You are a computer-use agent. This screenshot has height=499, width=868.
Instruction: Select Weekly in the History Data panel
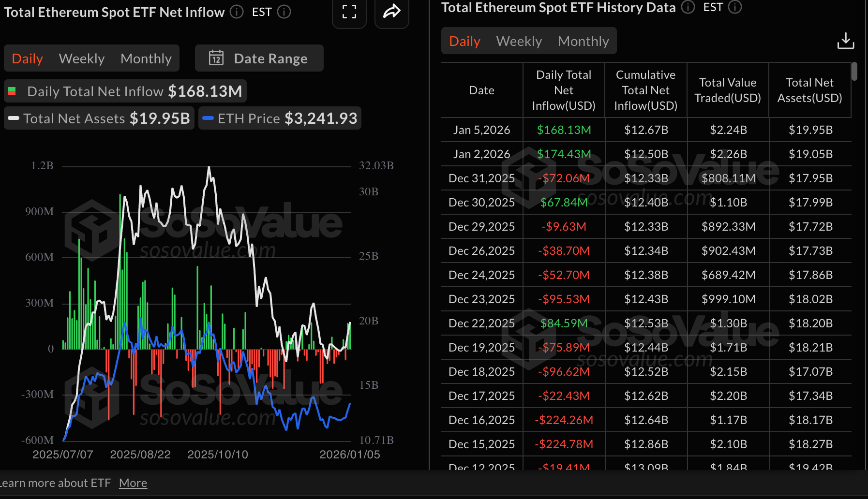(519, 41)
